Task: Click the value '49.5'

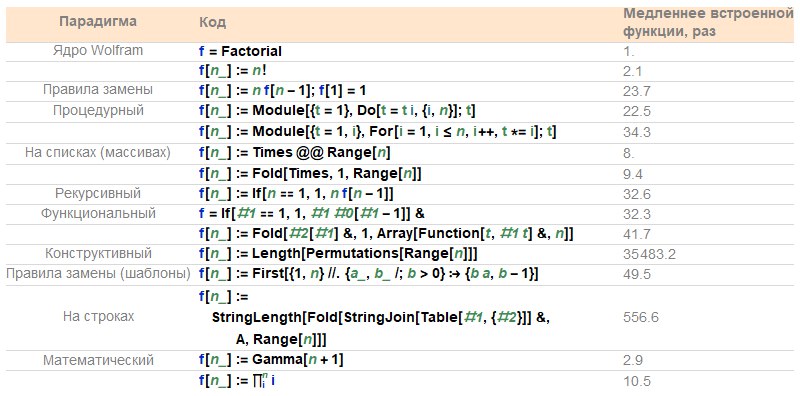Action: (637, 275)
